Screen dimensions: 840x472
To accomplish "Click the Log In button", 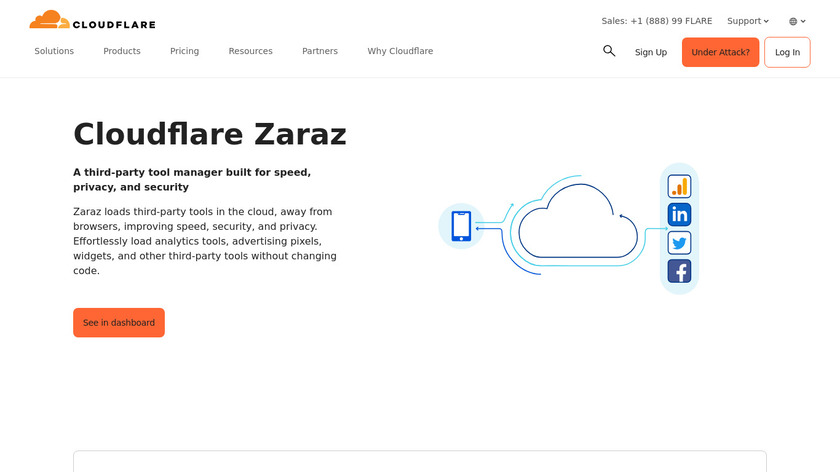I will point(788,52).
